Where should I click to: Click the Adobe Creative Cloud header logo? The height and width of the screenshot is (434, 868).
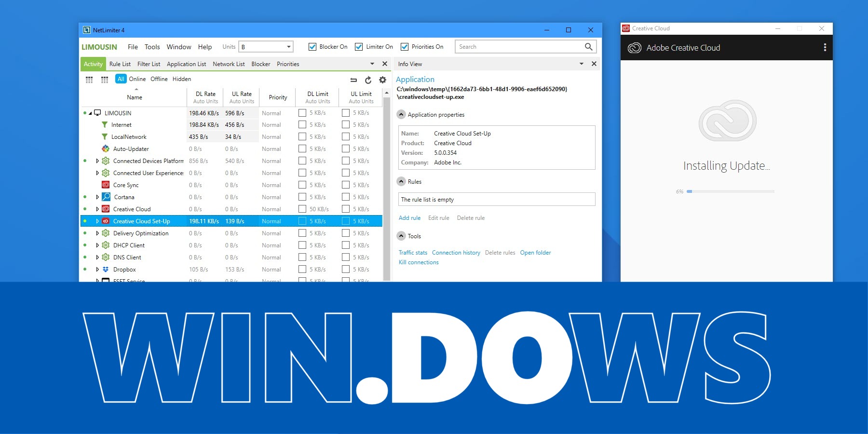tap(634, 48)
